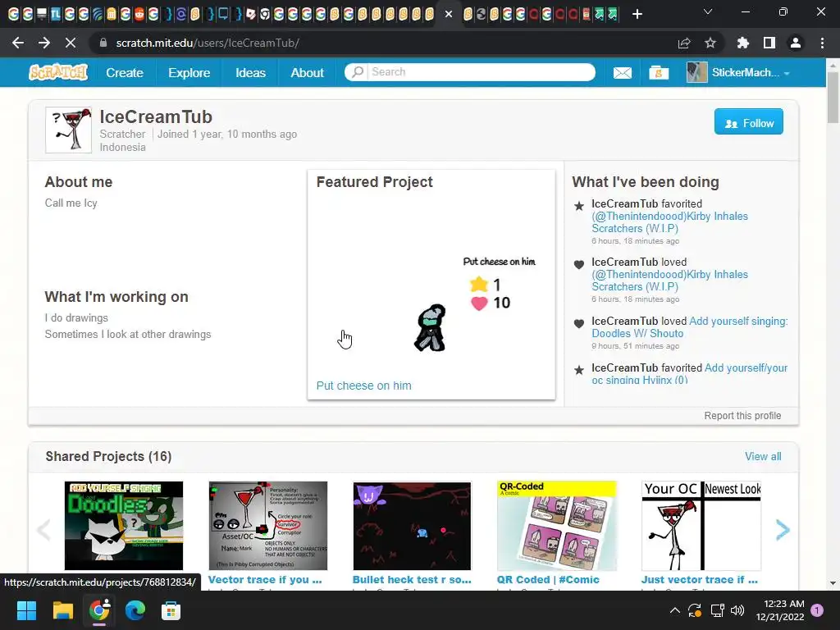Open the About page
840x630 pixels.
click(x=307, y=72)
